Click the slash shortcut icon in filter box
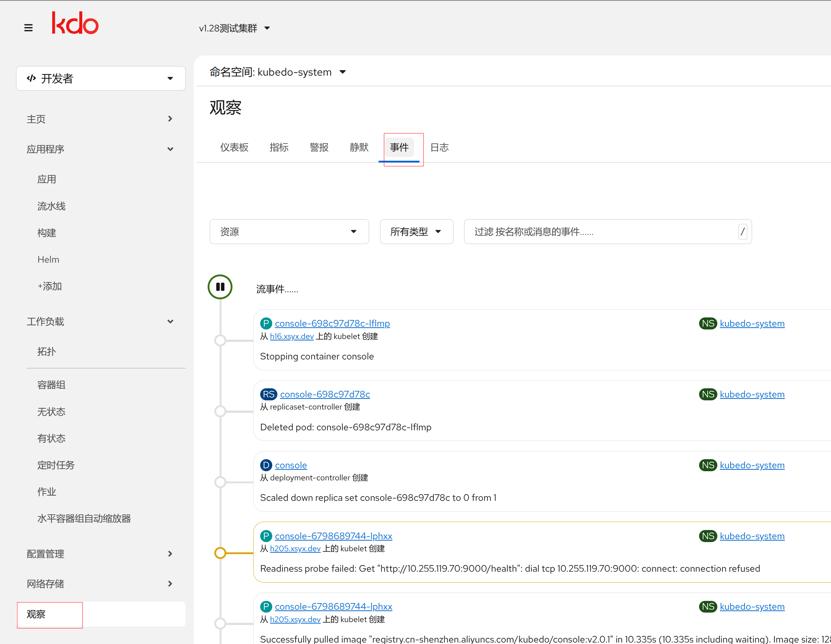The image size is (831, 644). pyautogui.click(x=742, y=232)
